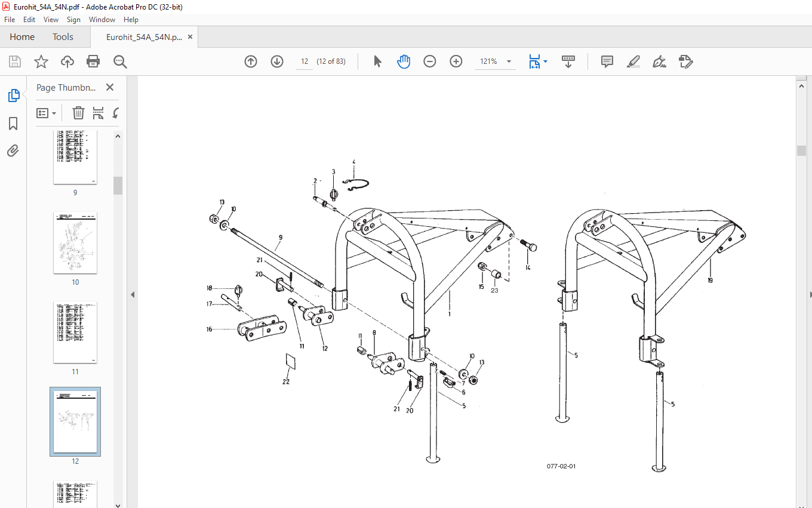Screen dimensions: 812x508
Task: Select page 9 thumbnail
Action: pos(75,157)
